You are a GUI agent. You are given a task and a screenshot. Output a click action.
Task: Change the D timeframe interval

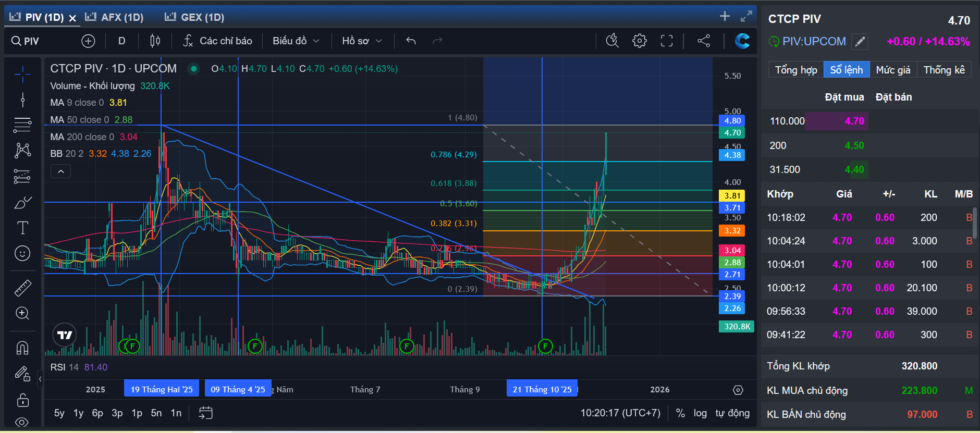121,41
